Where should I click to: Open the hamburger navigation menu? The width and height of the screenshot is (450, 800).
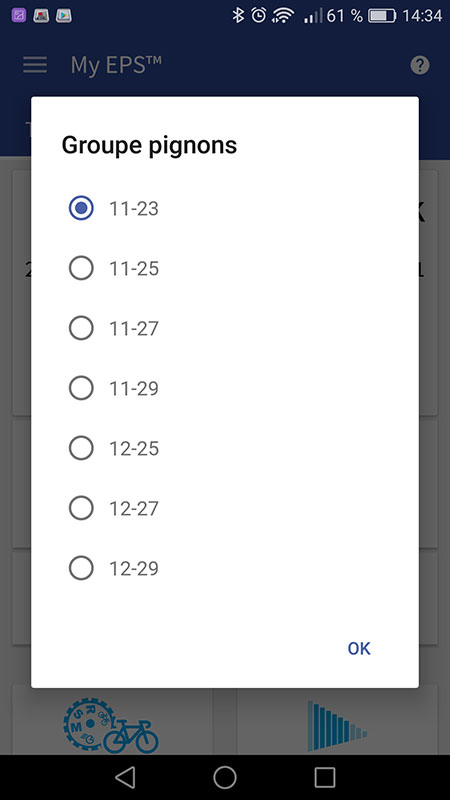click(35, 65)
